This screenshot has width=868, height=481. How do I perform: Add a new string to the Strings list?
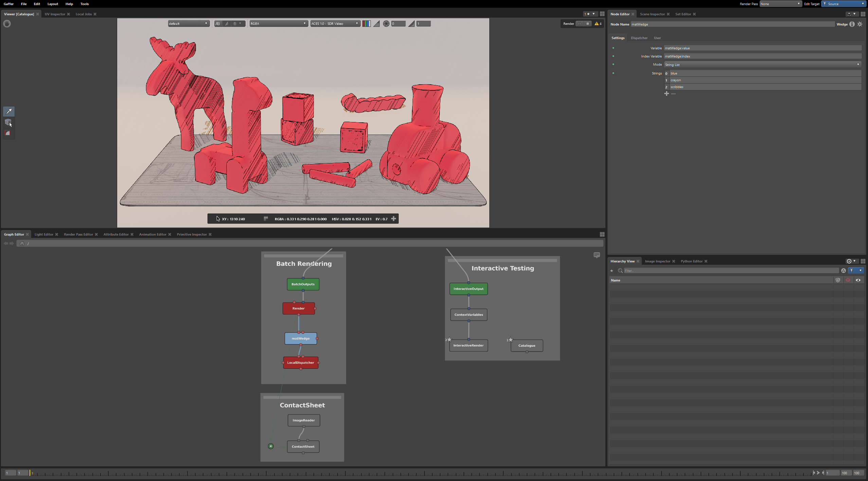667,94
